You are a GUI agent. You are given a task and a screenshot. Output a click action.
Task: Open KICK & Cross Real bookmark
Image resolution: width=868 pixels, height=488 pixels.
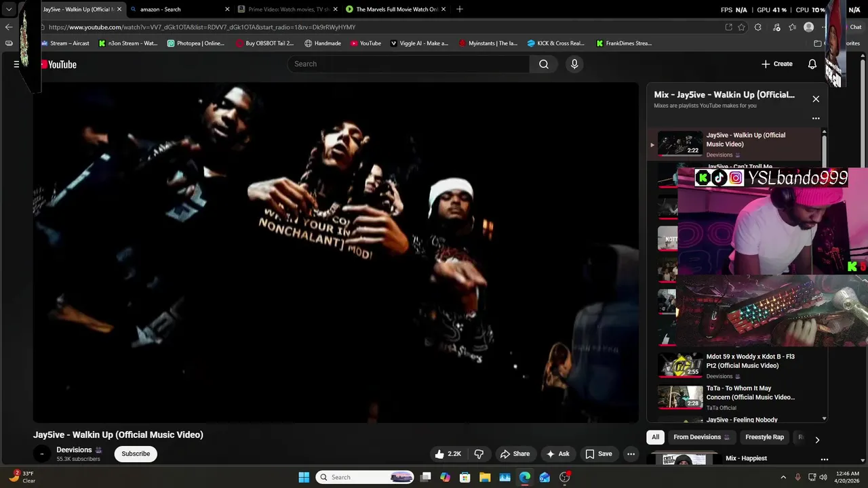pos(555,43)
